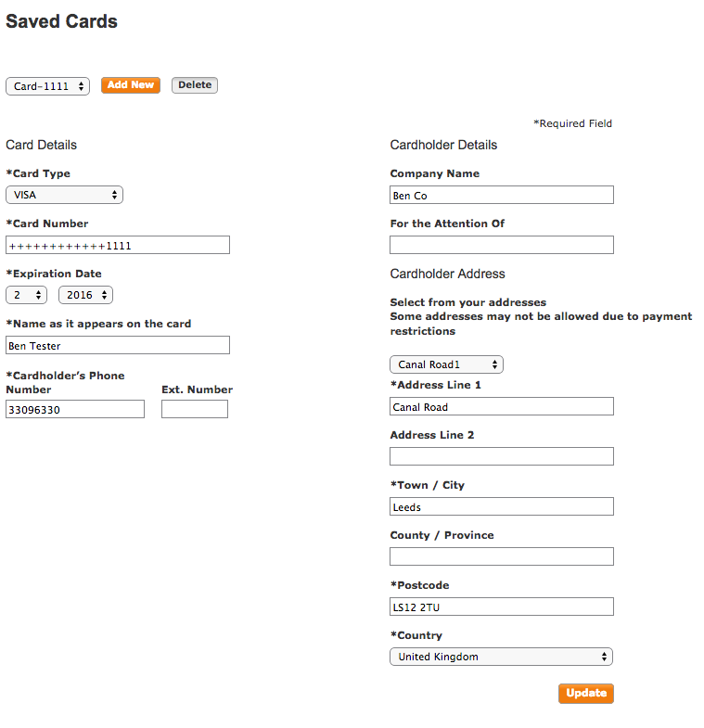Click the Card Number field
This screenshot has width=704, height=728.
pos(118,245)
